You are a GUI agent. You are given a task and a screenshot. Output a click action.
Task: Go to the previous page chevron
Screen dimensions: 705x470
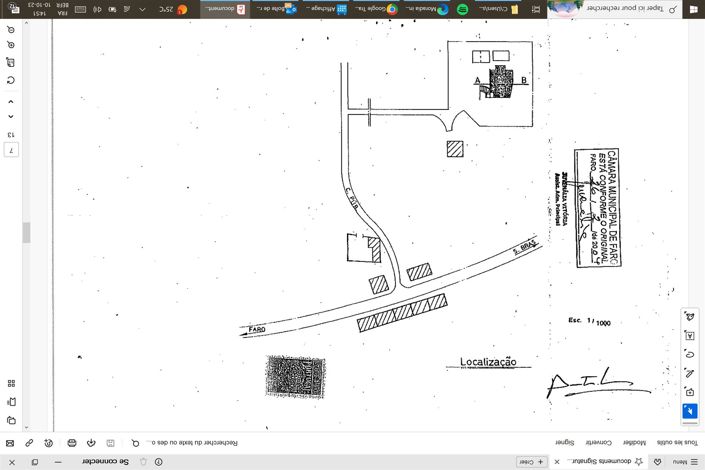point(11,117)
